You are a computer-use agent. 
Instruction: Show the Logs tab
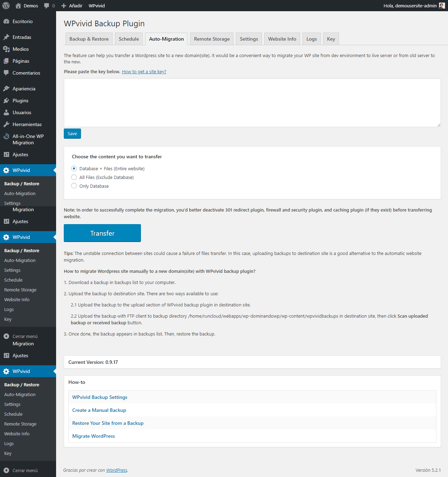312,39
